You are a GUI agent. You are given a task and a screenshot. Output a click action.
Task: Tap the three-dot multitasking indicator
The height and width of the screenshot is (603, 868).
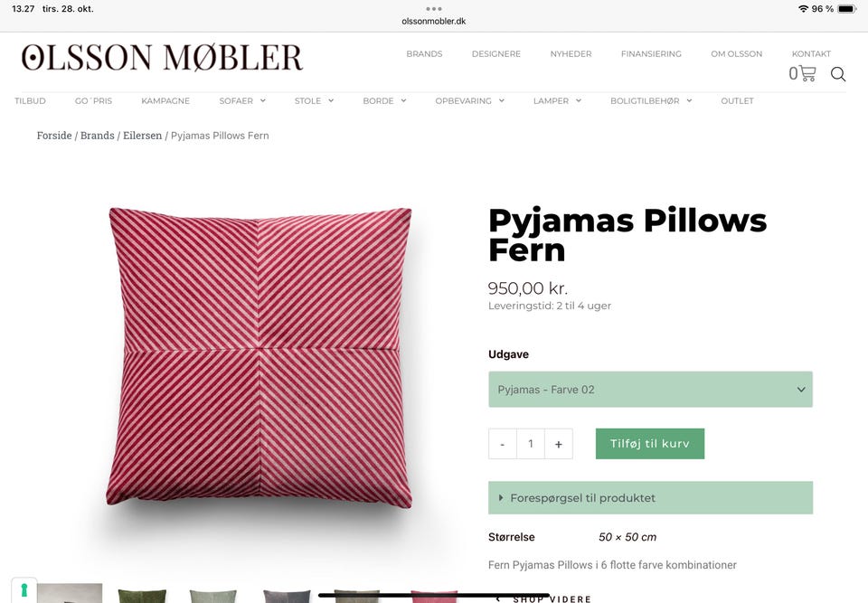point(434,9)
